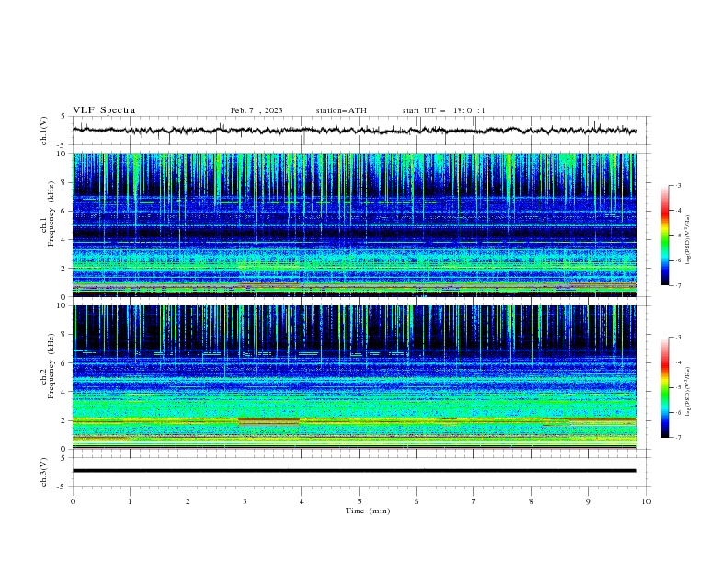
Task: Select the ch.2 colorbar 'log(PSD)(V²/Hz)' label
Action: click(688, 392)
